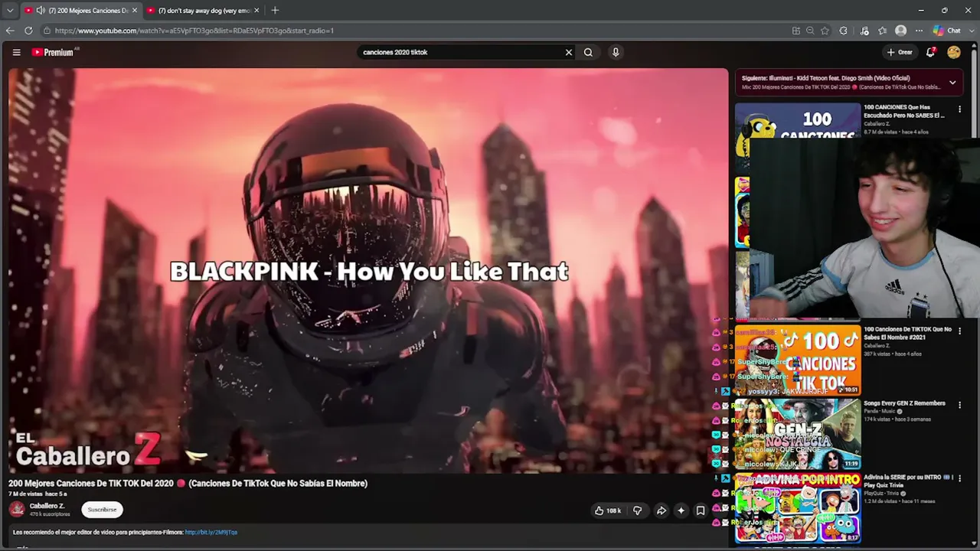Like the video with thumbs up

click(609, 510)
